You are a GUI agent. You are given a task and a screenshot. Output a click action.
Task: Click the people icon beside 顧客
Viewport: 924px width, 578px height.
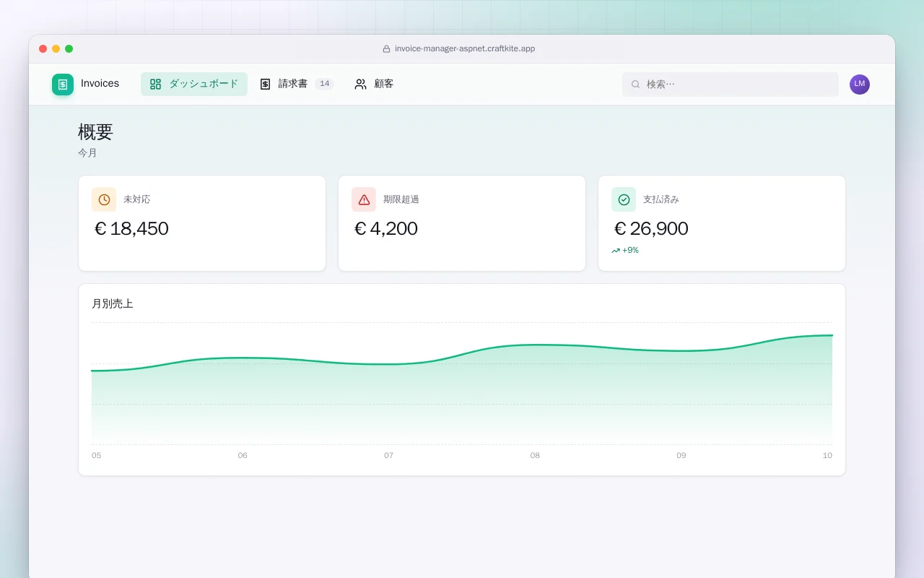click(x=361, y=84)
